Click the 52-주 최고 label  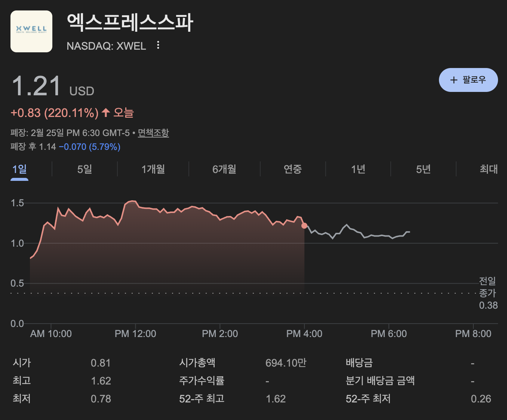click(x=202, y=399)
